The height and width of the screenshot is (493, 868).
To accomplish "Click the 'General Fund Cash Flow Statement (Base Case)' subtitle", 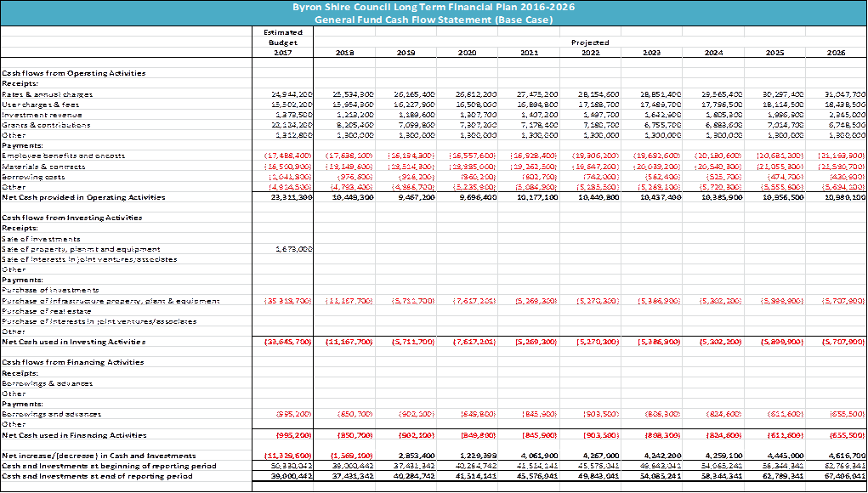I will (434, 20).
